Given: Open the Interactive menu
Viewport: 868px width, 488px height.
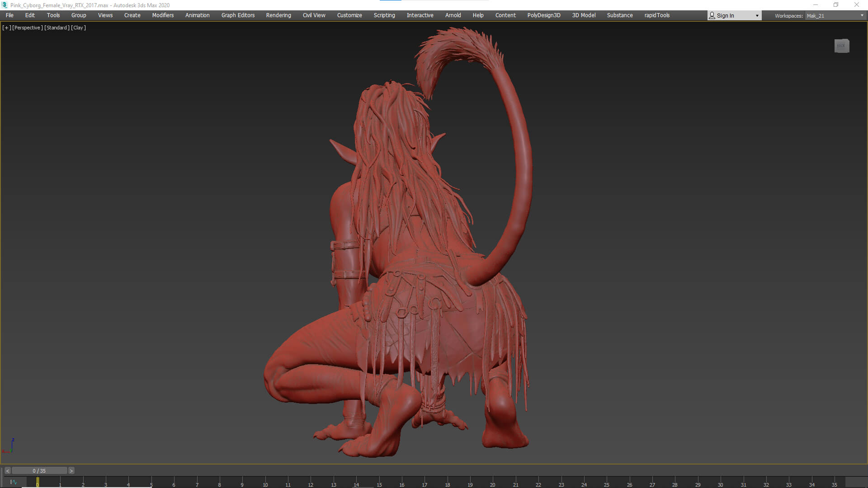Looking at the screenshot, I should (x=420, y=15).
